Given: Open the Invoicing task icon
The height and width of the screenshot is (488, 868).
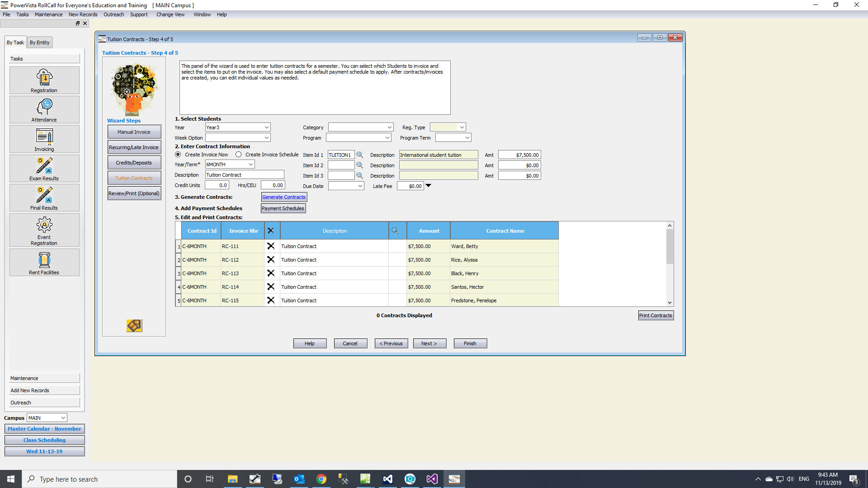Looking at the screenshot, I should (x=44, y=139).
